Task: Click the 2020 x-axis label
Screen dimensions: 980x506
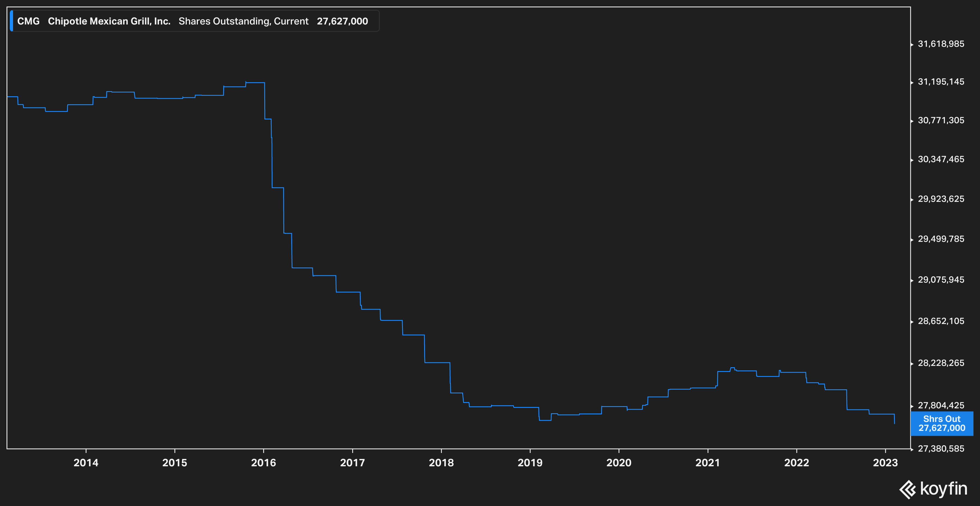Action: click(x=618, y=463)
